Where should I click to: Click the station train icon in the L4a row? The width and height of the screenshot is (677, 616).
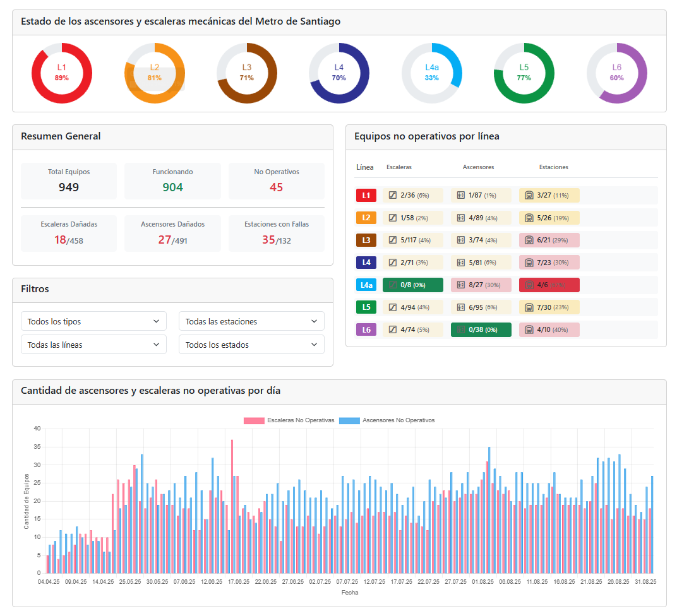coord(529,285)
